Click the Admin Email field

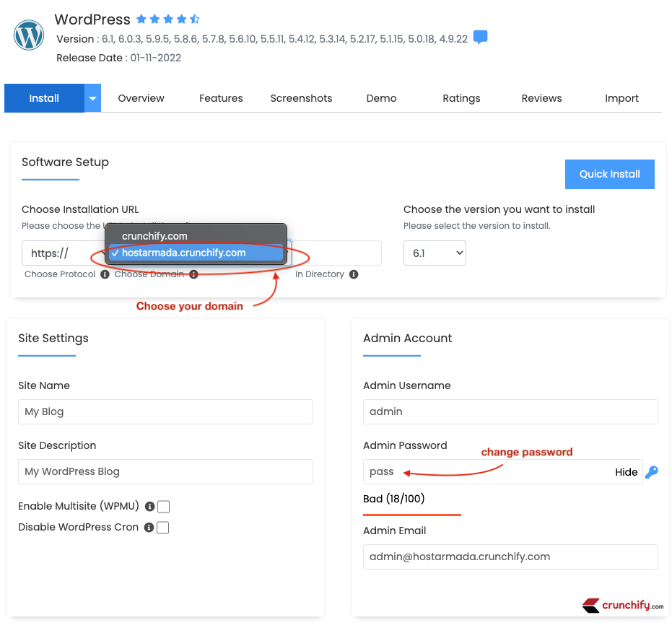coord(510,557)
